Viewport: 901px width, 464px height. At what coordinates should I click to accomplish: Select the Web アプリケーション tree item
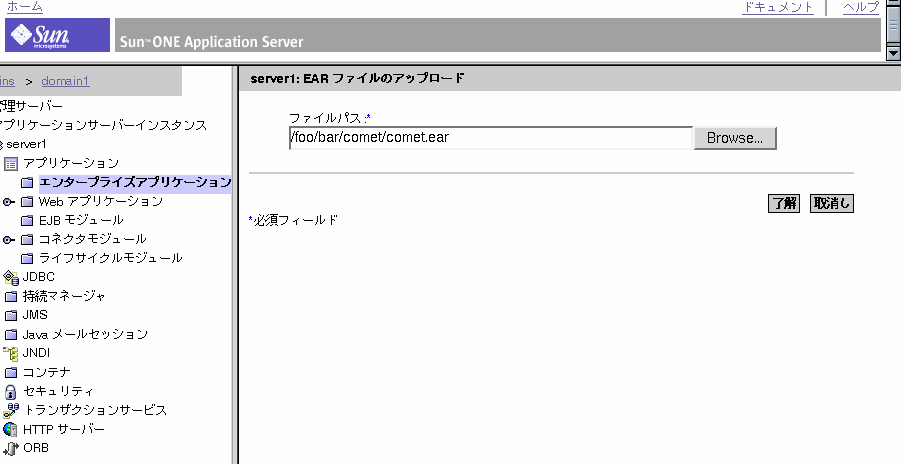tap(101, 202)
